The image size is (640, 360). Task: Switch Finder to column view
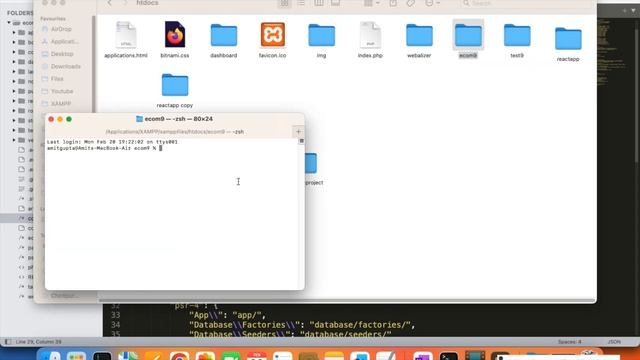click(318, 3)
